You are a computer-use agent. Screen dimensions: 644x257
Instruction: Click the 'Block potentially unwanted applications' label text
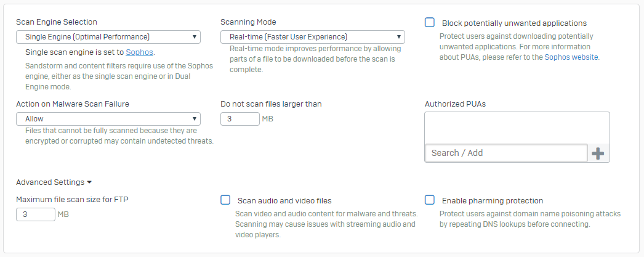(x=514, y=23)
